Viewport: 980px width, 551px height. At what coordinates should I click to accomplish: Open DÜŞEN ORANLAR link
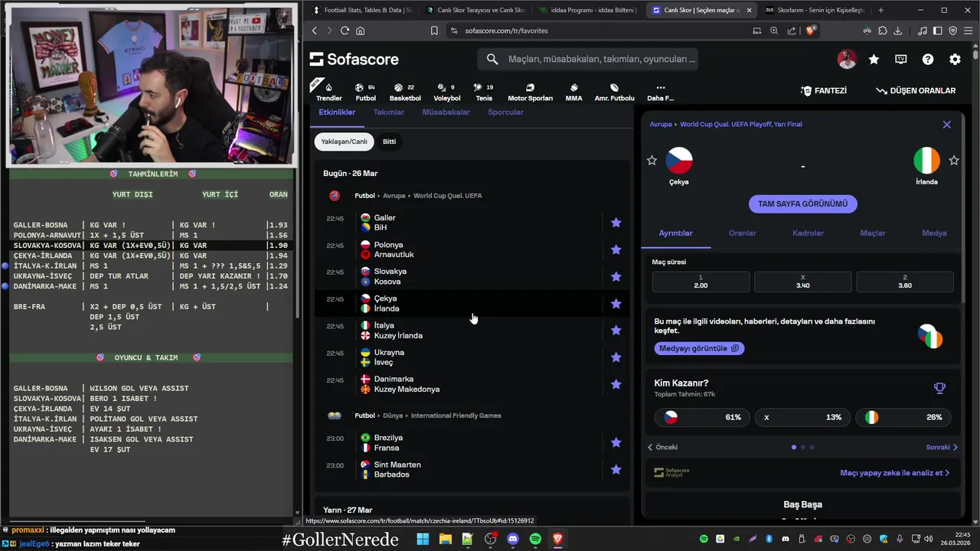[x=916, y=90]
